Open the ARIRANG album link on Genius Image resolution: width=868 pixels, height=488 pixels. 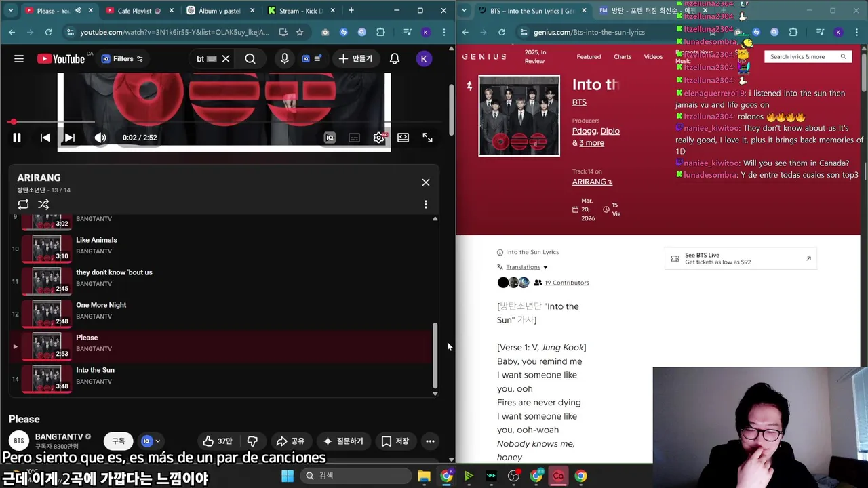click(x=592, y=182)
